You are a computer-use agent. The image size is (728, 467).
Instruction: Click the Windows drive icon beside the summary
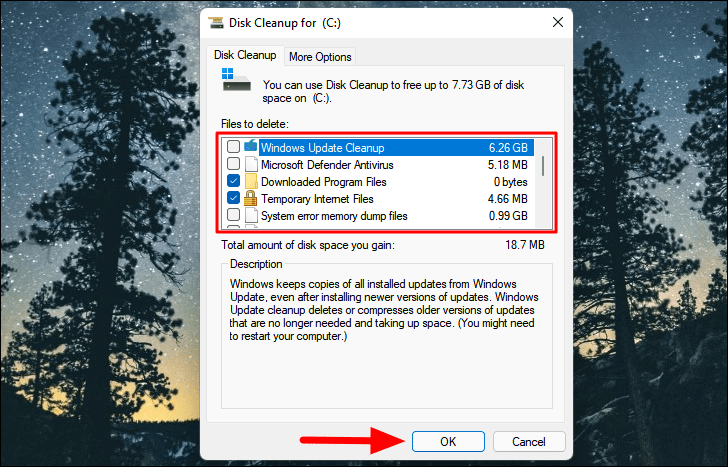(x=236, y=80)
